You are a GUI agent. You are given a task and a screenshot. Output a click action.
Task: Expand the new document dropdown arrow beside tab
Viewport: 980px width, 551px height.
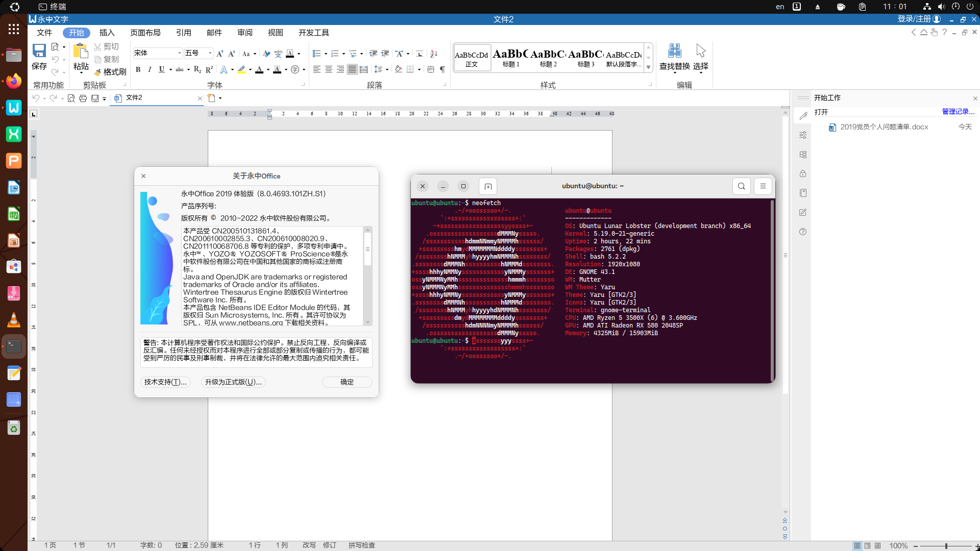[220, 98]
